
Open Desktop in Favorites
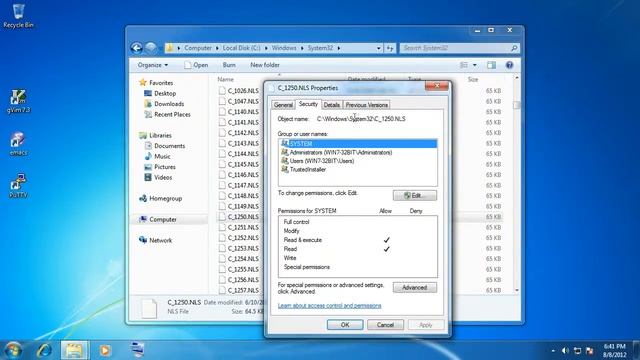(165, 93)
